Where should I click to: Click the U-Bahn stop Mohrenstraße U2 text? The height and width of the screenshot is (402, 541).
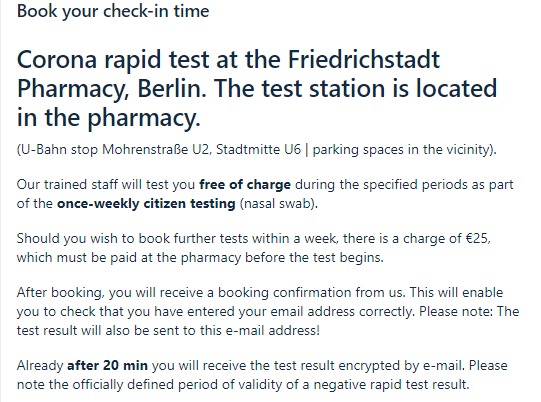pyautogui.click(x=114, y=150)
